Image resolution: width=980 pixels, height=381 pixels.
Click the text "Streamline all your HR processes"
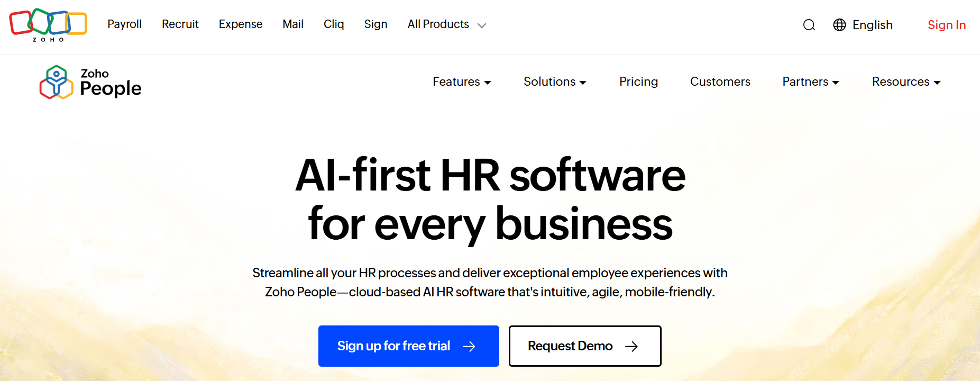point(344,273)
